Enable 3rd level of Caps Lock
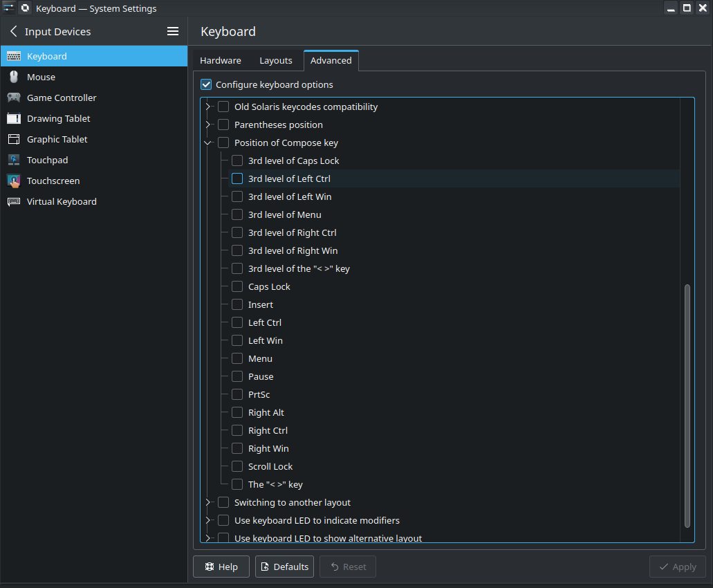 [237, 160]
